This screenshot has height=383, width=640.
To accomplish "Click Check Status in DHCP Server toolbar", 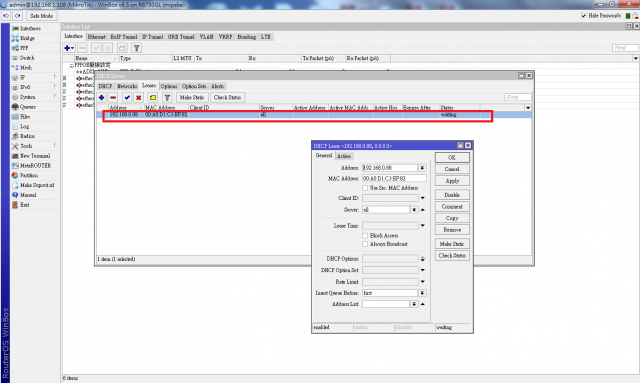I will pyautogui.click(x=227, y=98).
